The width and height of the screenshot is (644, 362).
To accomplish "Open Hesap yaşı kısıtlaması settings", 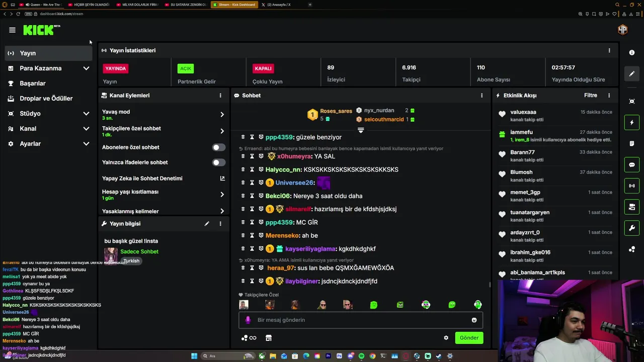I will [164, 195].
